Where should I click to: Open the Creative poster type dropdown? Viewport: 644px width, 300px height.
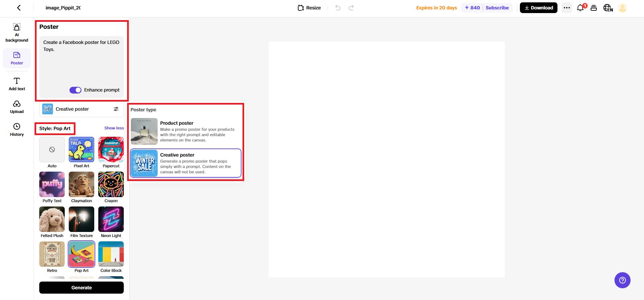pyautogui.click(x=82, y=109)
